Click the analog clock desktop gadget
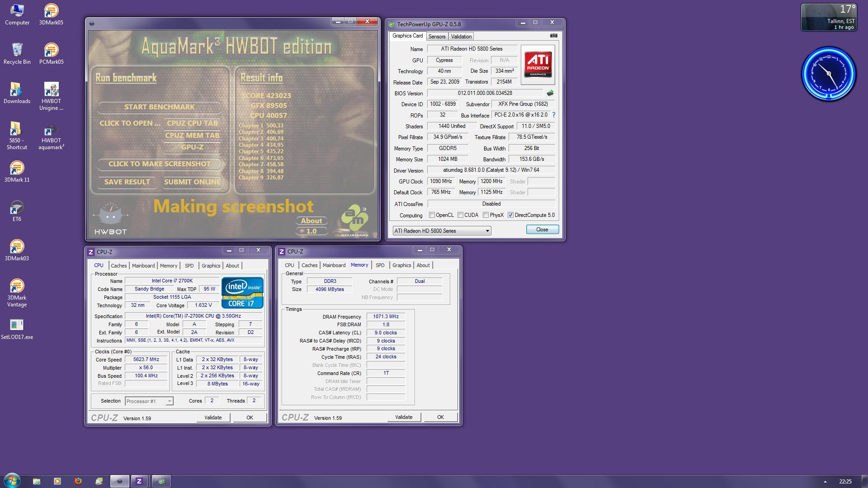This screenshot has width=868, height=488. [828, 74]
